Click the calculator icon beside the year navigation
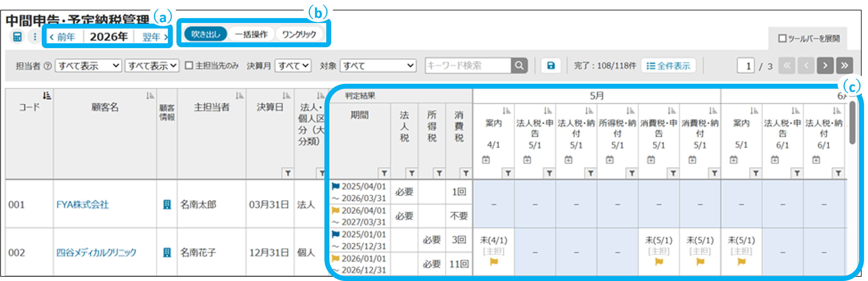Image resolution: width=868 pixels, height=281 pixels. pos(17,37)
